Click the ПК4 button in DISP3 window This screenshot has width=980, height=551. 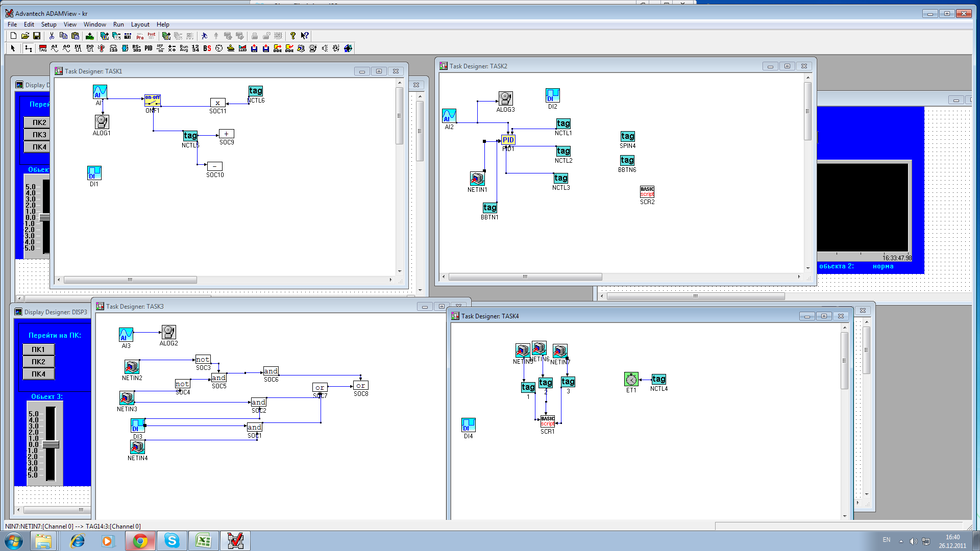[x=39, y=374]
